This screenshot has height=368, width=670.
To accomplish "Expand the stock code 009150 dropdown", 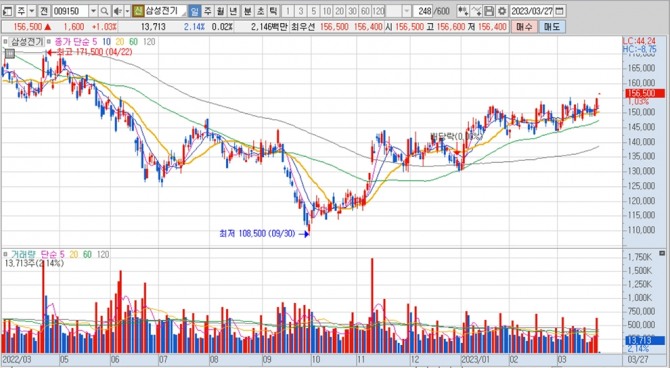I will click(x=93, y=11).
